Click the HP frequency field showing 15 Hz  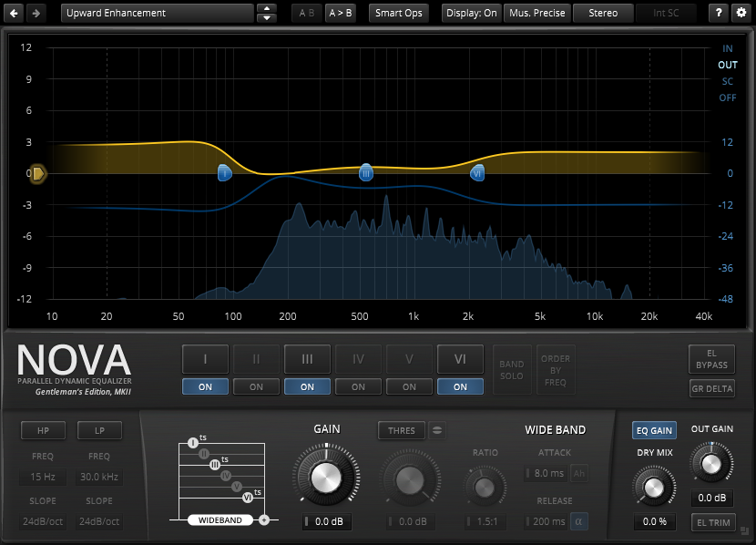coord(44,478)
